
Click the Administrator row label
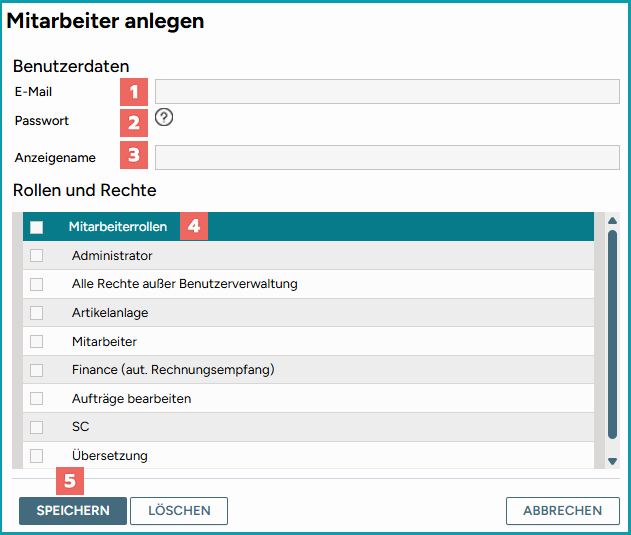pyautogui.click(x=112, y=256)
